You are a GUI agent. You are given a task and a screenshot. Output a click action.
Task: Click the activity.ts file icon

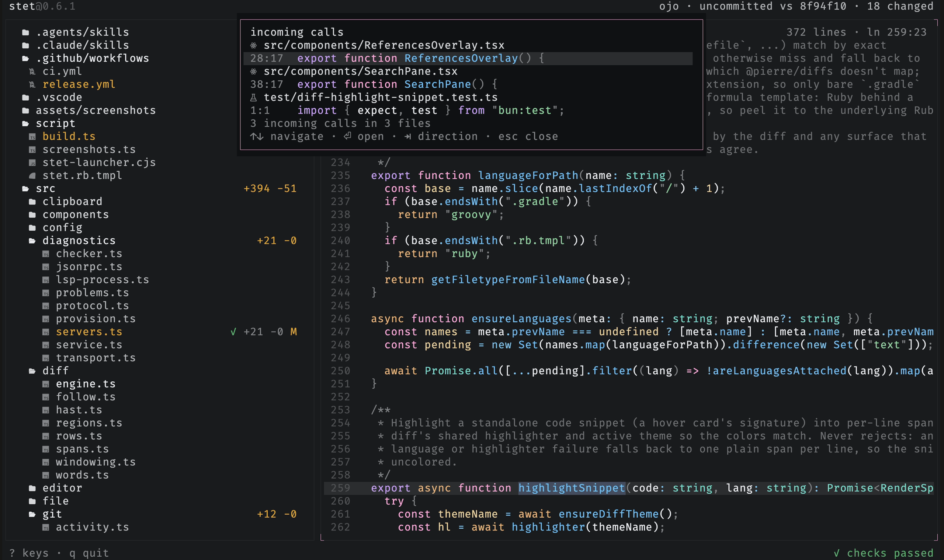(x=46, y=527)
